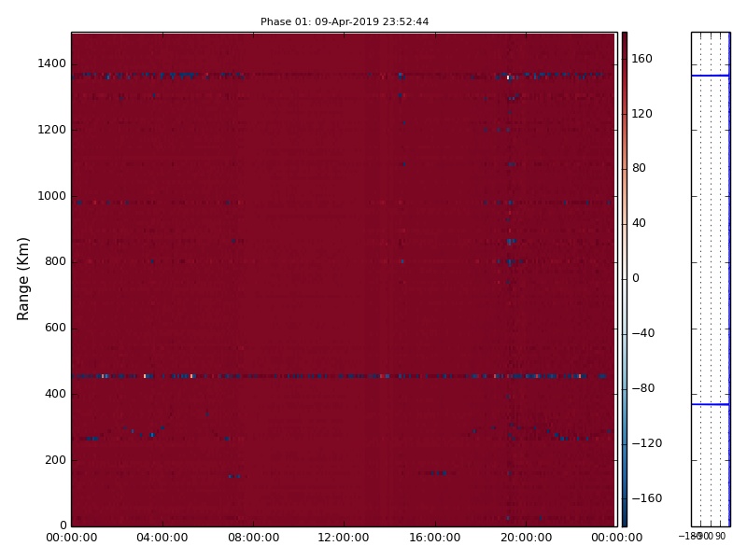The height and width of the screenshot is (560, 747).
Task: Click the 1000 range tick label
Action: (52, 196)
